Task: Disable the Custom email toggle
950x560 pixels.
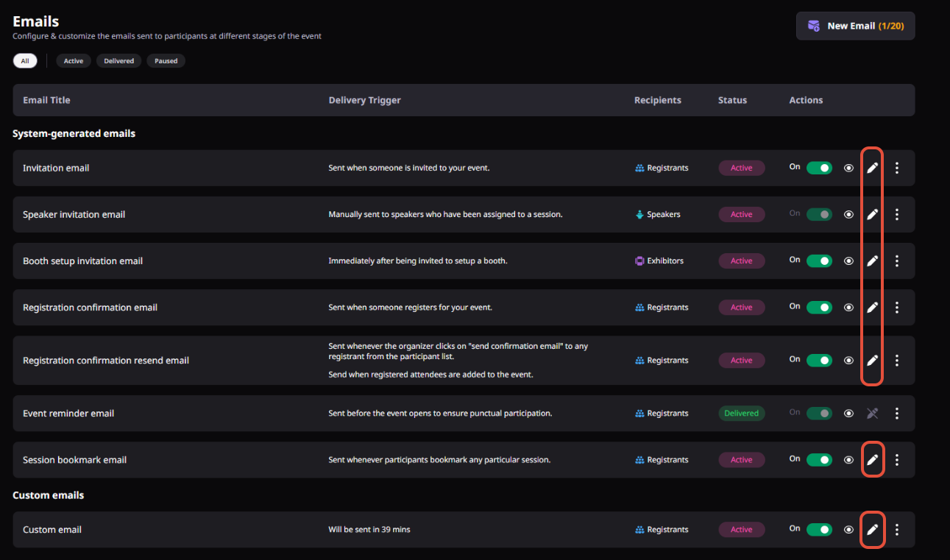Action: tap(819, 529)
